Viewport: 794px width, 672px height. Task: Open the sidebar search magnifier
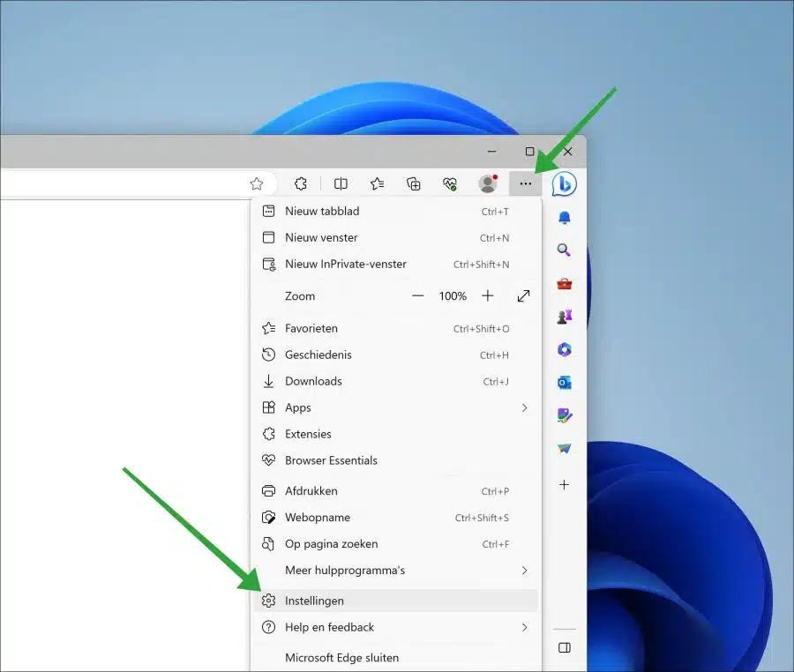[x=564, y=250]
